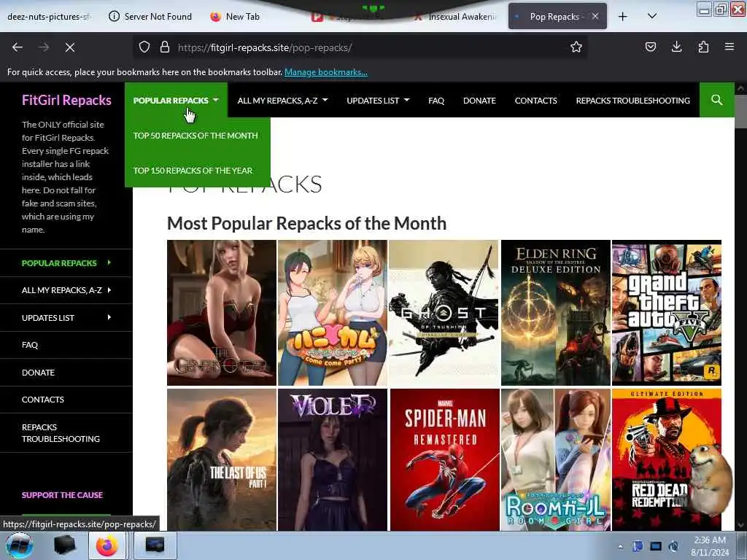Show hidden system tray icons arrow
The width and height of the screenshot is (747, 560).
(620, 547)
